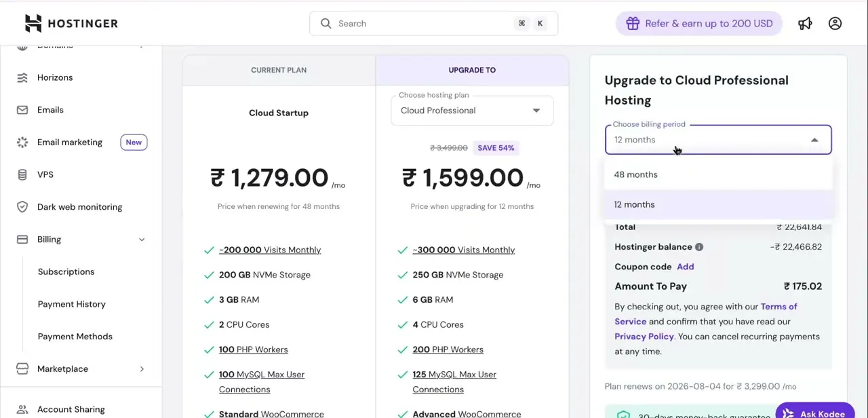Click the Amount To Pay ₹ 175.02 value
The height and width of the screenshot is (418, 868).
[x=803, y=286]
